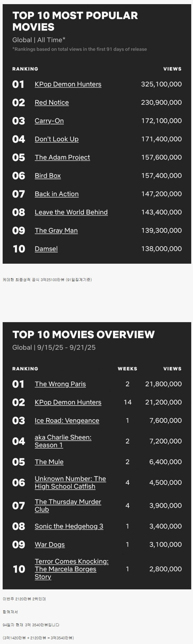Select the Sonic the Hedgehog 3 link
This screenshot has height=644, width=193.
pos(69,526)
